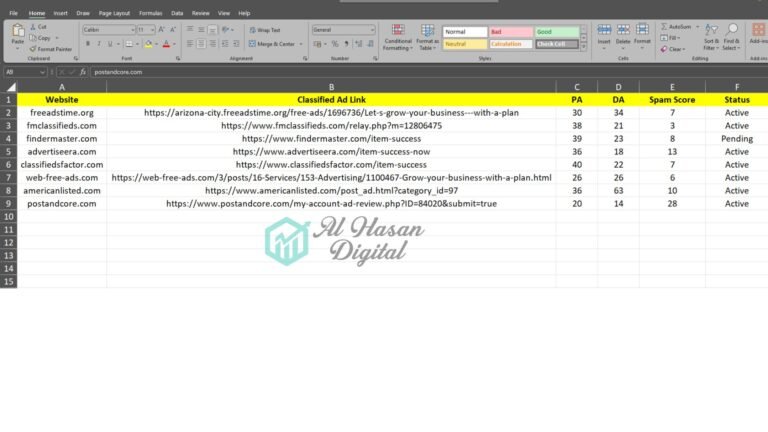Toggle Bold formatting

point(87,44)
